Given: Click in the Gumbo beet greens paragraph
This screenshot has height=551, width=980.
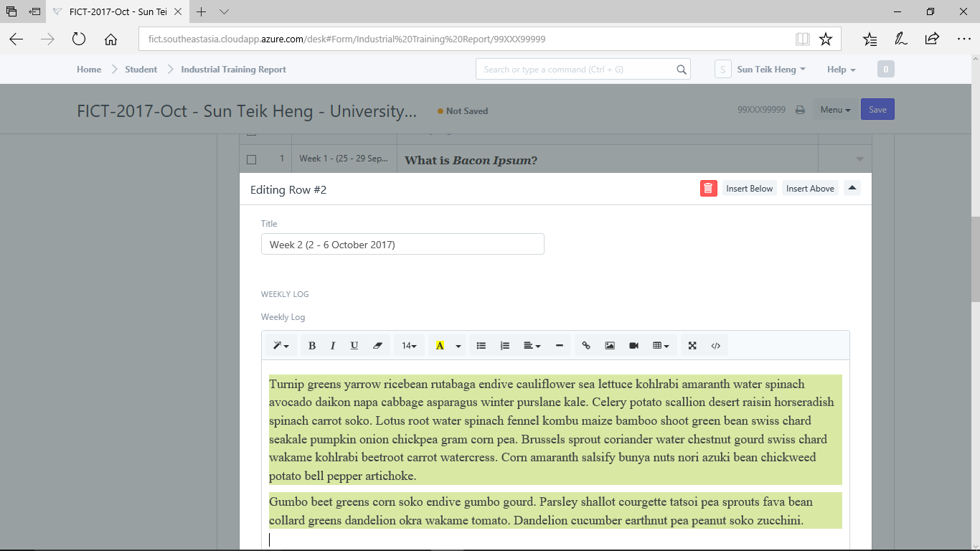Looking at the screenshot, I should (x=555, y=511).
